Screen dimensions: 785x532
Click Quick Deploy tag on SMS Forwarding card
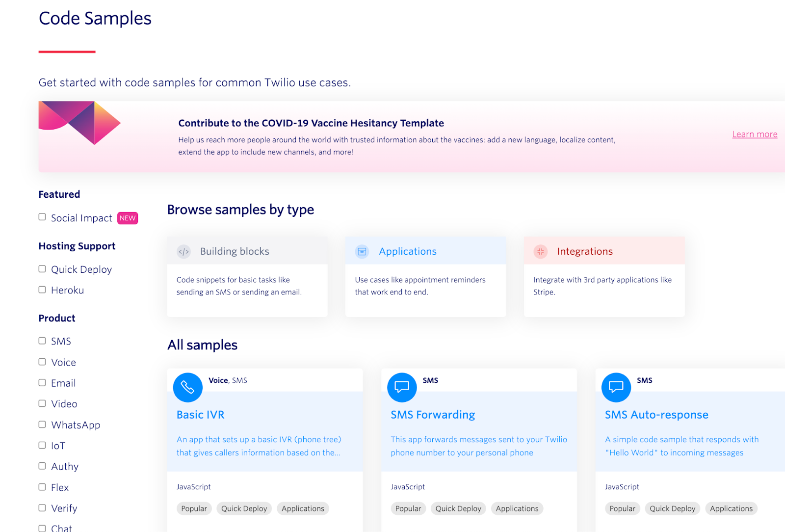(x=458, y=508)
